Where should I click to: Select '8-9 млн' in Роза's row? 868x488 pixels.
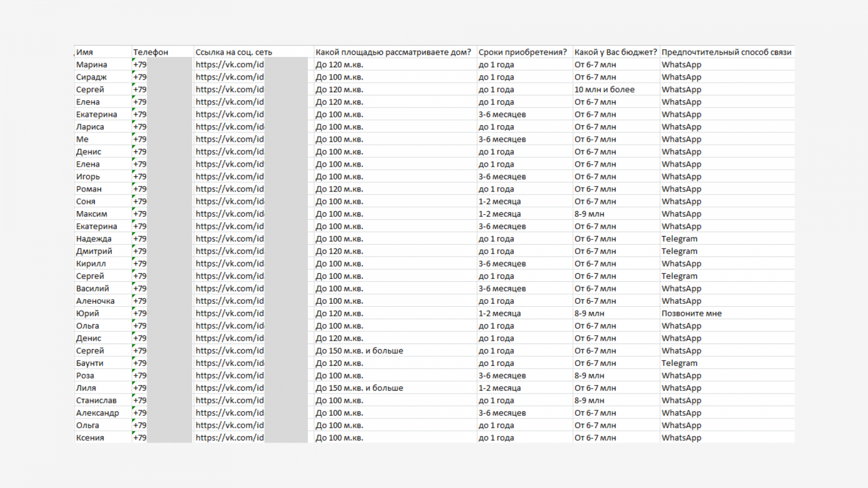pos(589,376)
